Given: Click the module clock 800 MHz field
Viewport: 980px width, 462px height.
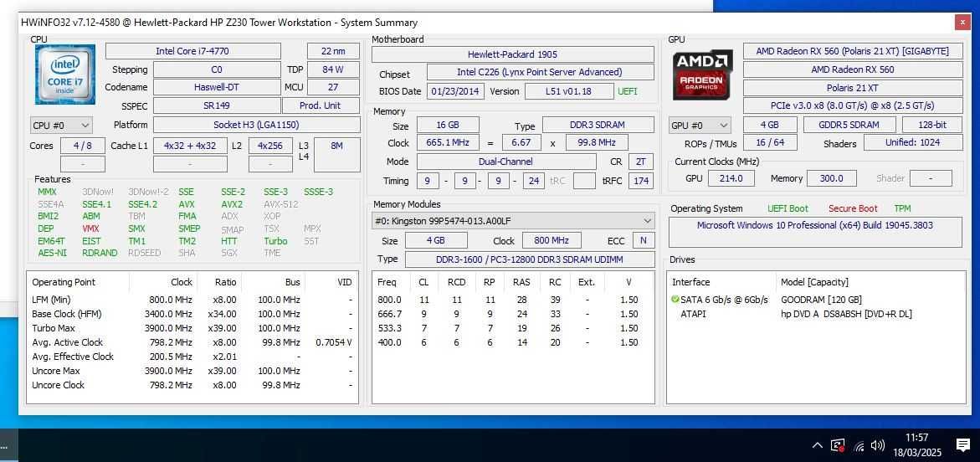Looking at the screenshot, I should pos(552,241).
